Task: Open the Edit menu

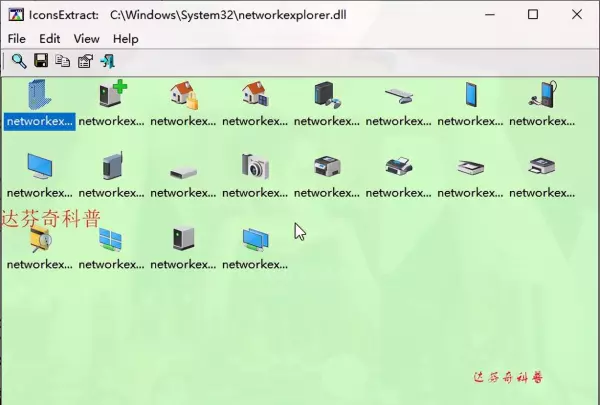Action: coord(49,39)
